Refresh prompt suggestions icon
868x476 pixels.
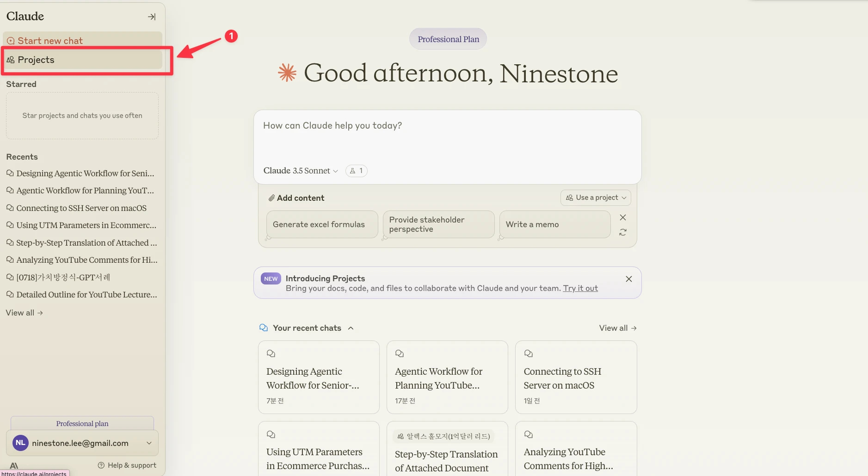[623, 232]
